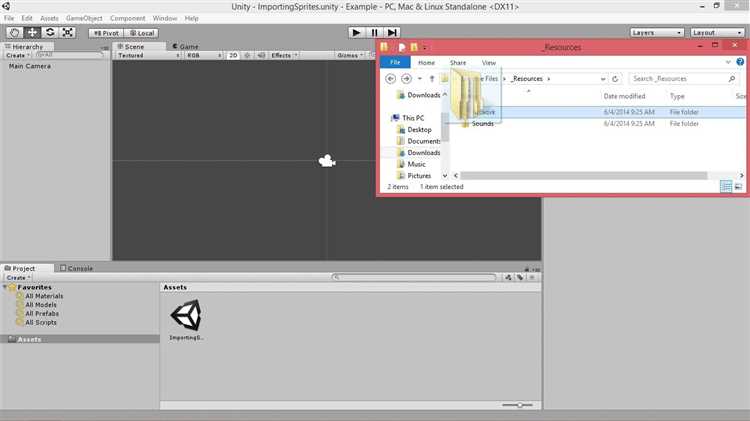Screen dimensions: 750x421
Task: Open the GameObject menu
Action: pos(84,18)
